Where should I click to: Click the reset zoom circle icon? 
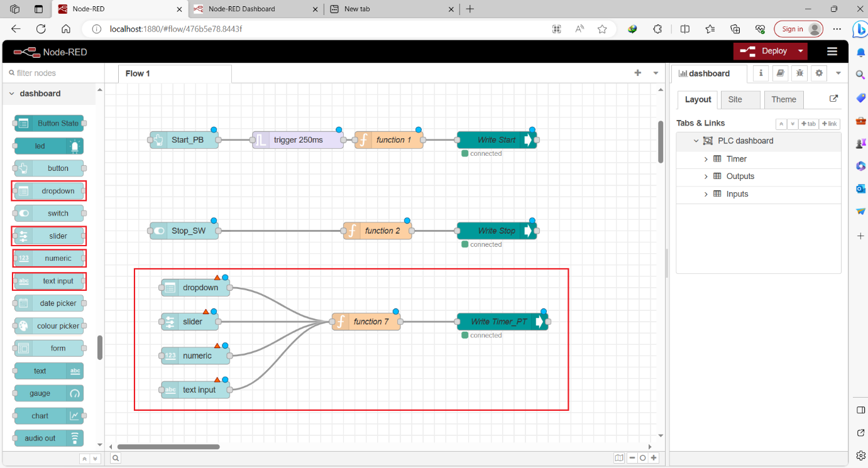point(642,458)
